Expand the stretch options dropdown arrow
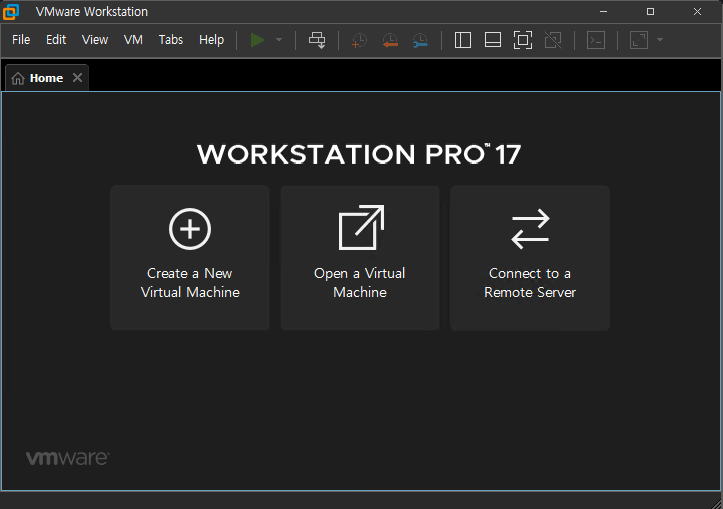The width and height of the screenshot is (723, 509). point(660,40)
